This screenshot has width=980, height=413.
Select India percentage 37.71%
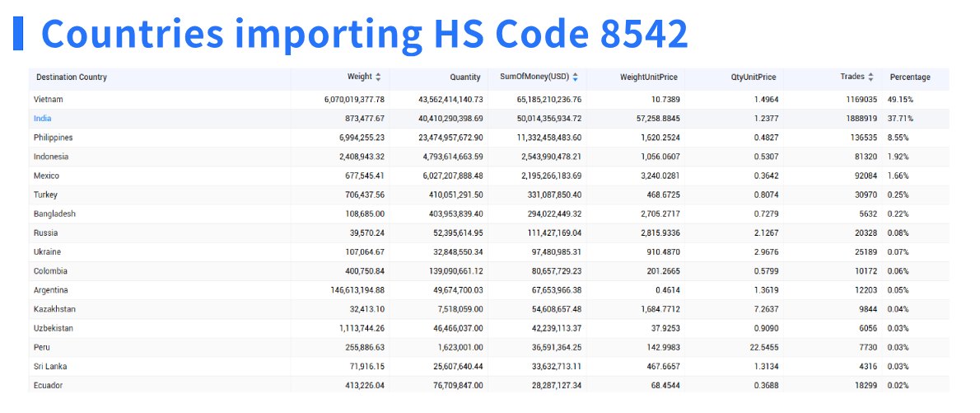click(900, 118)
